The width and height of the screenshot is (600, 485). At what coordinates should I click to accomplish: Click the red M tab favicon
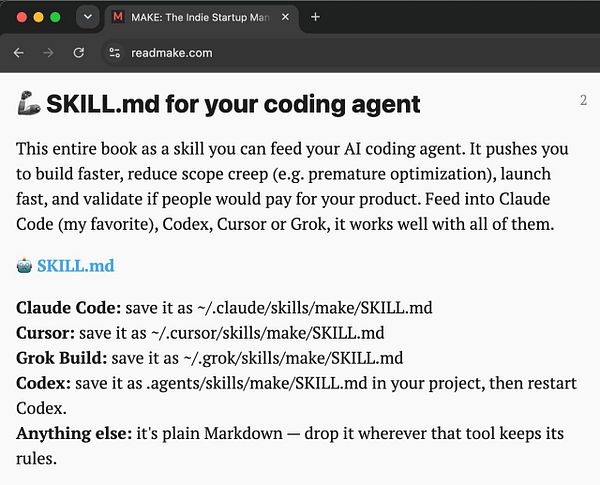(118, 16)
